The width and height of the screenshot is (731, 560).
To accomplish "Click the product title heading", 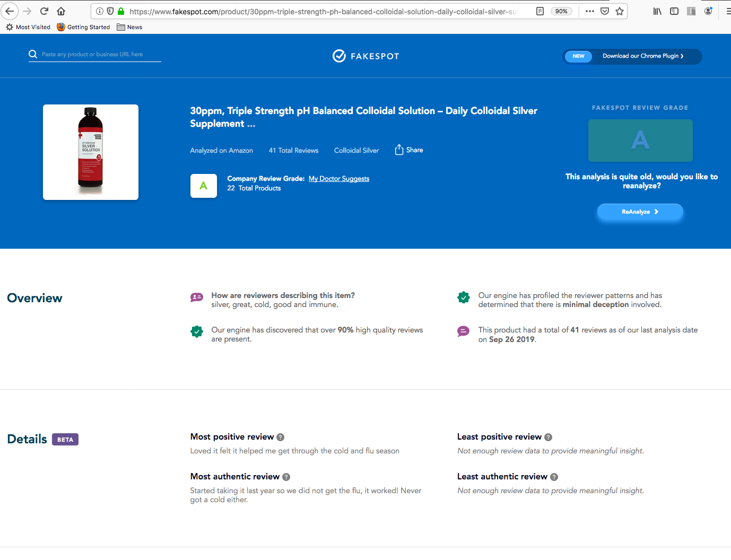I will pos(364,117).
